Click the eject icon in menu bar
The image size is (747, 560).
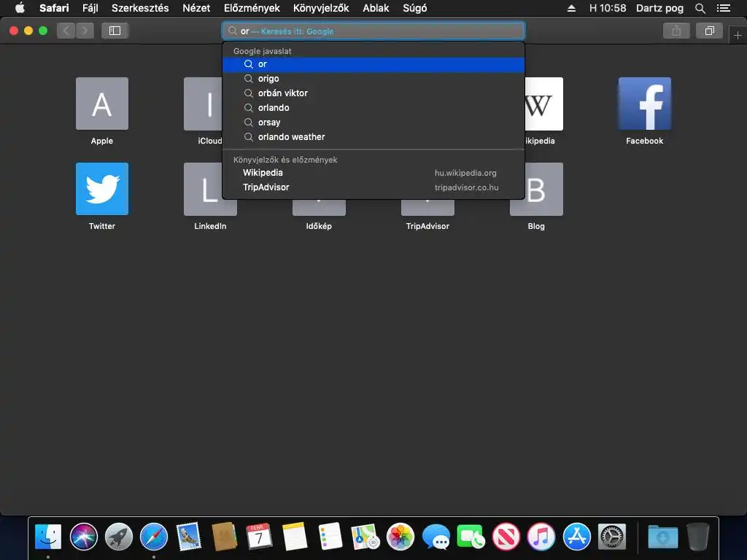pyautogui.click(x=572, y=8)
